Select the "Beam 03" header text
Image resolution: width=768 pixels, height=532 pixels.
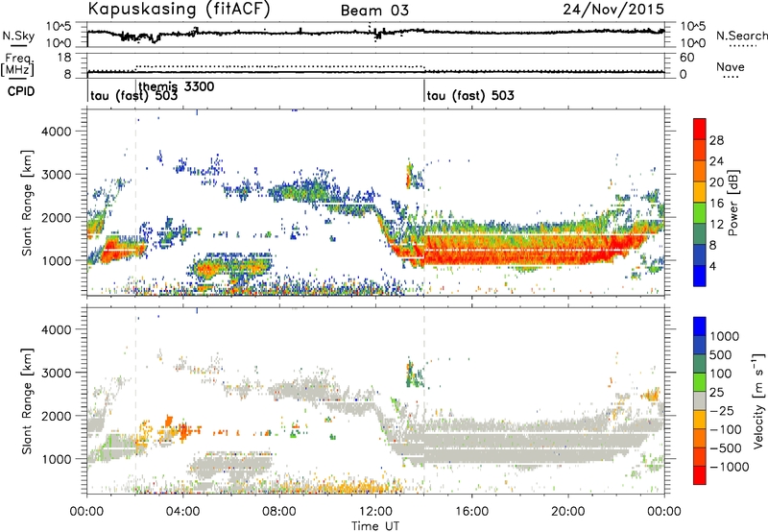point(374,11)
